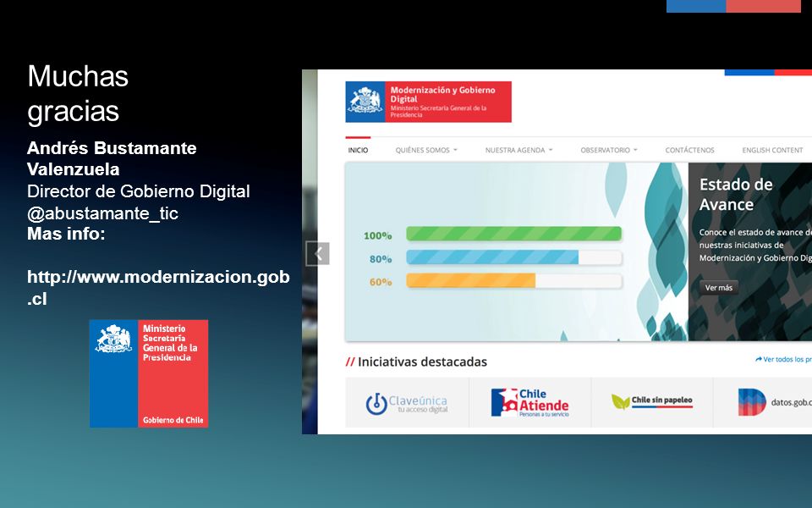This screenshot has width=812, height=508.
Task: Click the http://www.modernizacion.gob.cl link
Action: click(158, 288)
